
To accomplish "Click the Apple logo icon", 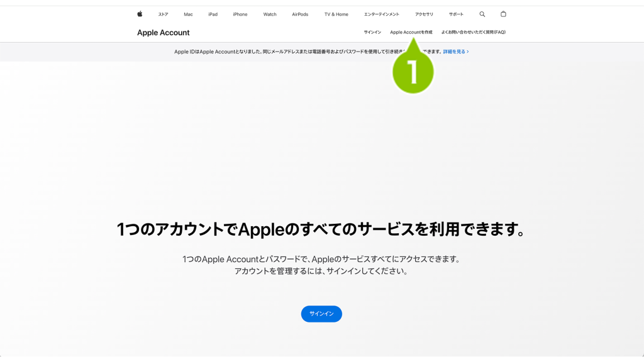I will [140, 14].
